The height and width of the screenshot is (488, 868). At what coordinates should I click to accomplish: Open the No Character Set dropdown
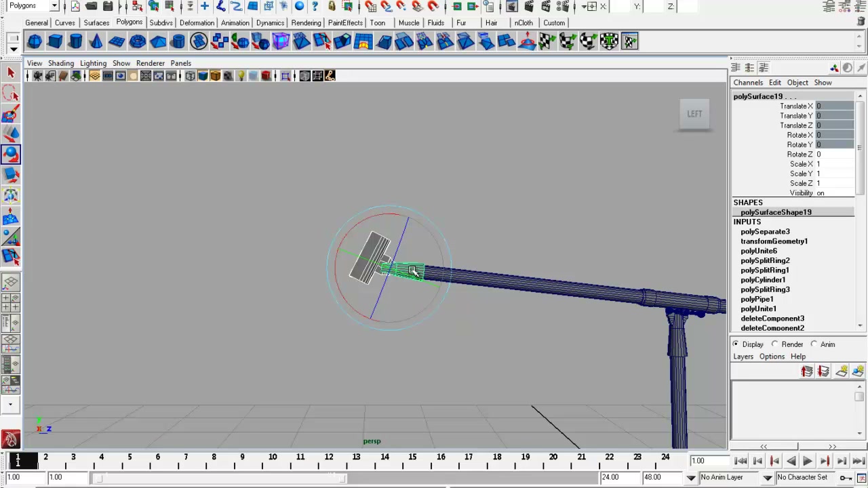[x=807, y=477]
